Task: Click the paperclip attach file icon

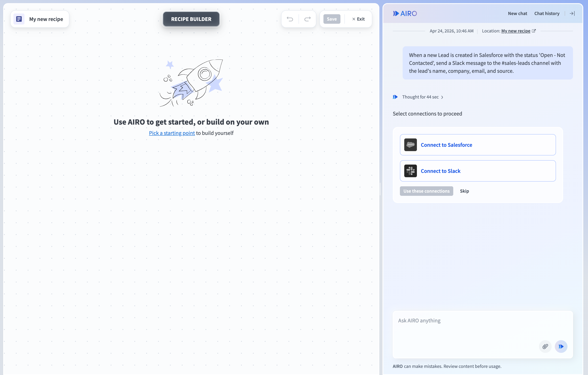Action: coord(545,346)
